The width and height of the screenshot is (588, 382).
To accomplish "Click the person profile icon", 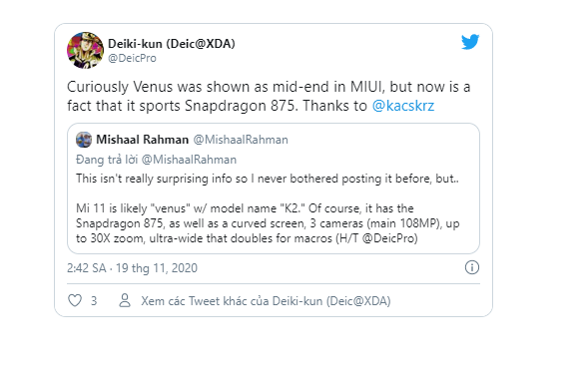I will 125,300.
